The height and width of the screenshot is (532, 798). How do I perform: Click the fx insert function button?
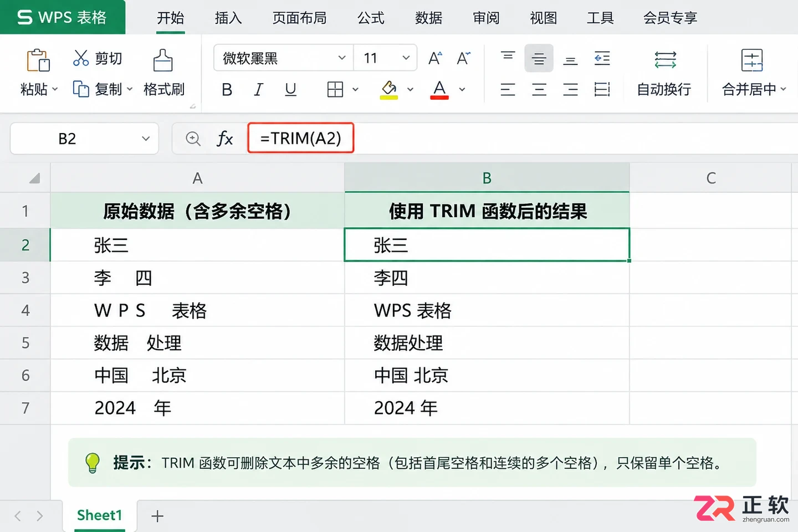pyautogui.click(x=224, y=139)
